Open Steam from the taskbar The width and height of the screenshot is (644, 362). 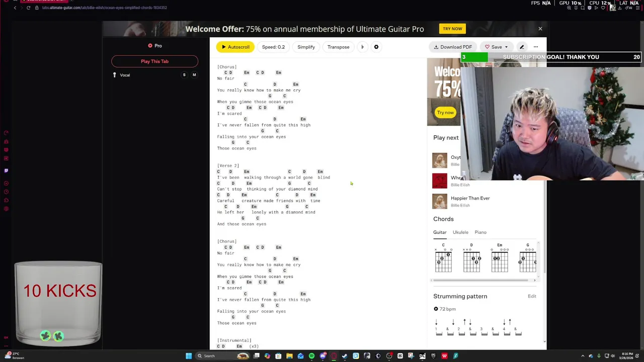(x=345, y=356)
